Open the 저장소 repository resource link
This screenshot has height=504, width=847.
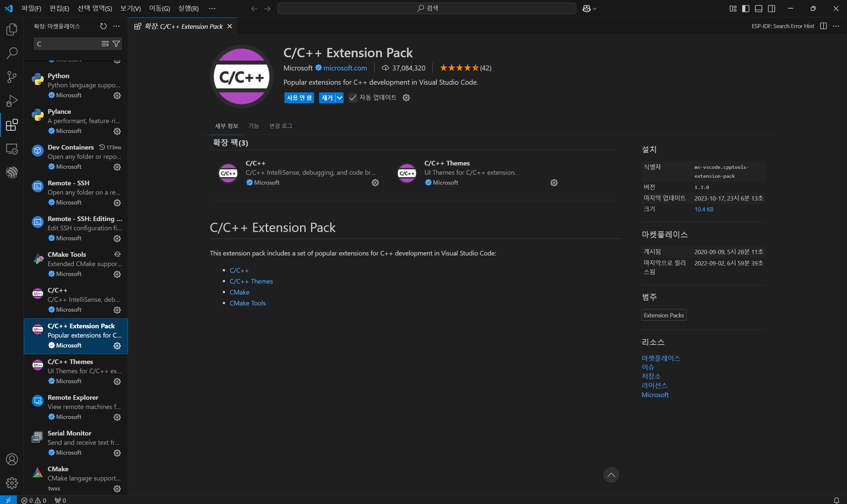click(x=651, y=376)
